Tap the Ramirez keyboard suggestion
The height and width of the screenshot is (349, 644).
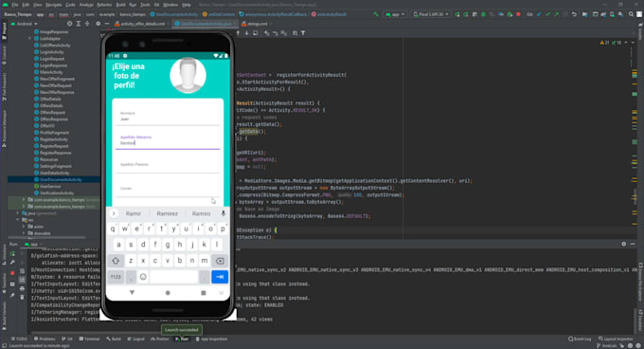click(x=168, y=213)
